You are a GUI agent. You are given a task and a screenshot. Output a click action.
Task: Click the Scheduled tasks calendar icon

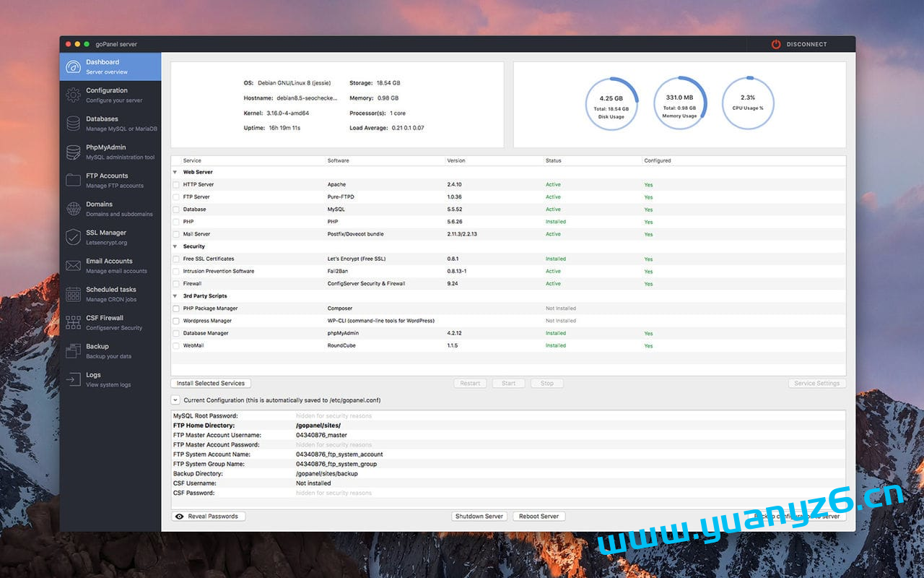[73, 294]
